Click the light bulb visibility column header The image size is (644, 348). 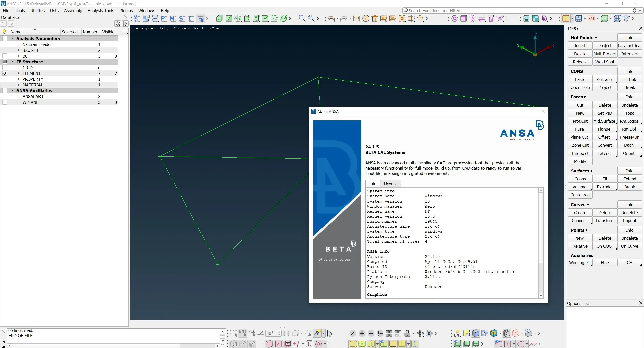click(x=4, y=32)
